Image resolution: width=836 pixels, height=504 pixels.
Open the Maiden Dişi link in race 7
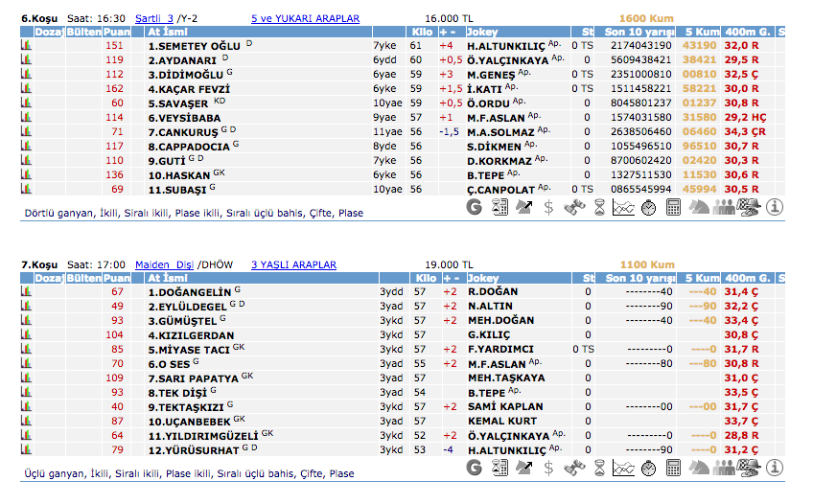[x=164, y=264]
